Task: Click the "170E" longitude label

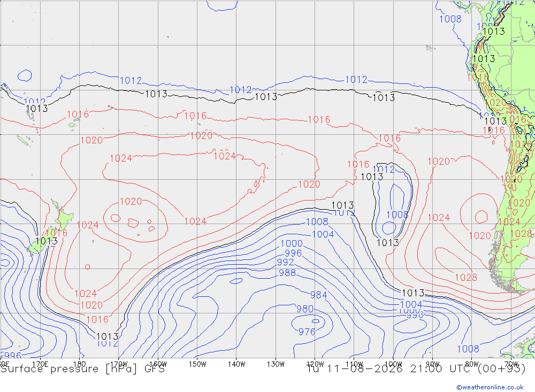Action: (x=40, y=364)
